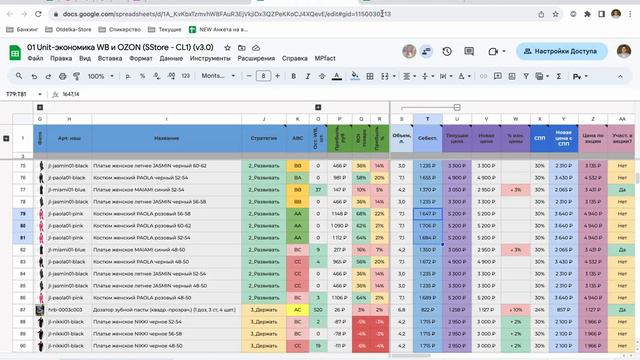Image resolution: width=640 pixels, height=360 pixels.
Task: Open the Правка menu
Action: tap(61, 58)
